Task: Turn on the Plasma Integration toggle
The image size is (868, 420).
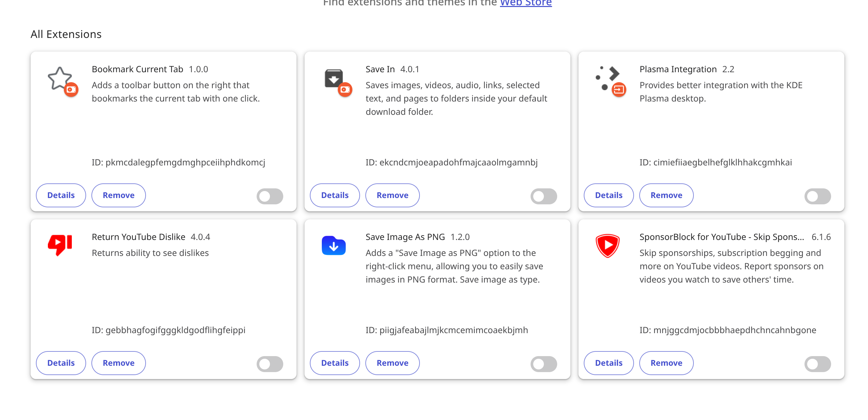Action: point(818,196)
